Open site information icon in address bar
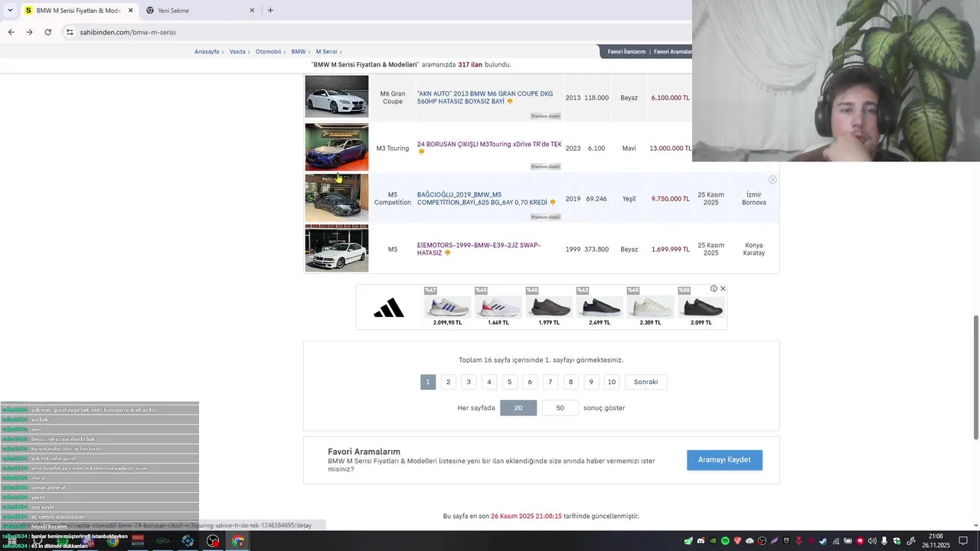This screenshot has width=980, height=551. [70, 32]
